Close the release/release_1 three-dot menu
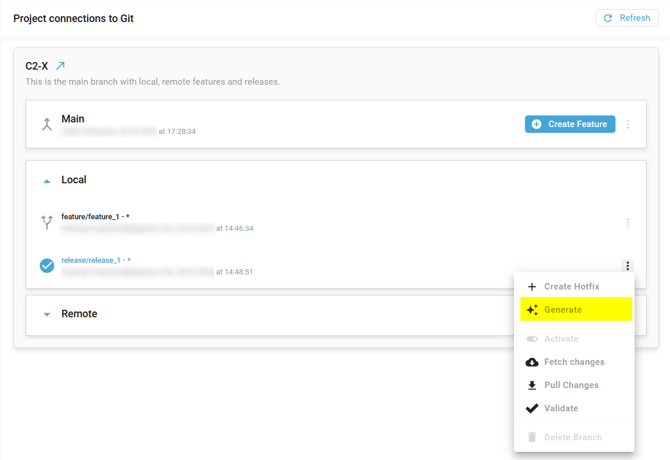Screen dimensions: 670x460 tap(628, 266)
